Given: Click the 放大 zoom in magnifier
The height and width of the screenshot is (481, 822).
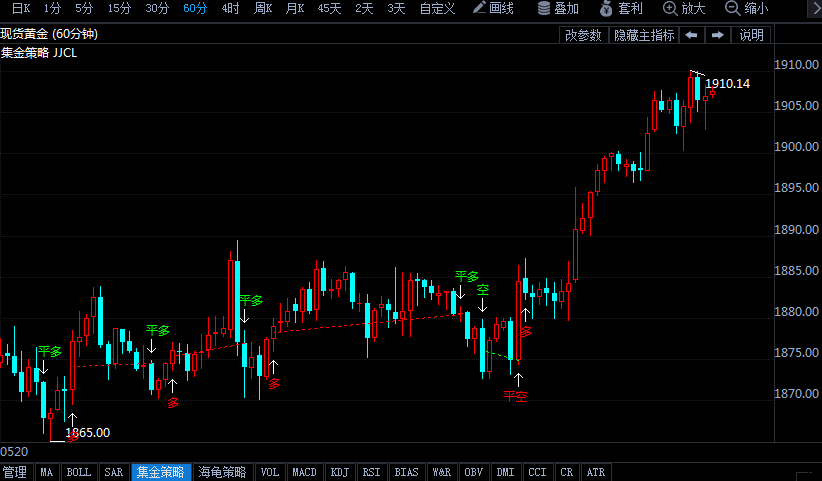Looking at the screenshot, I should (x=684, y=8).
